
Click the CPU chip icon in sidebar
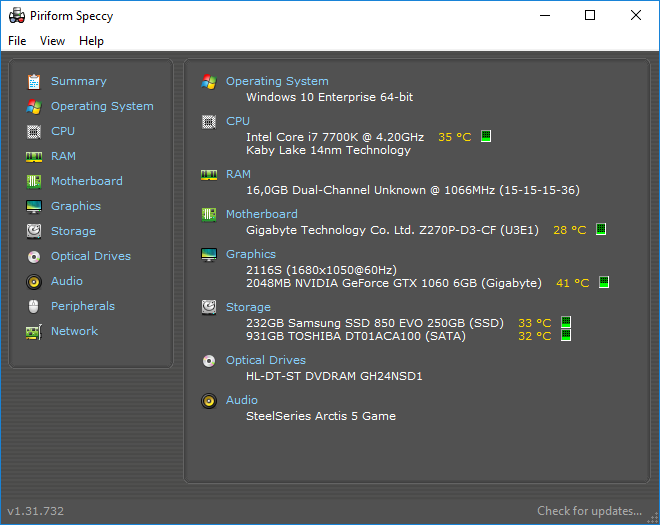(x=34, y=132)
